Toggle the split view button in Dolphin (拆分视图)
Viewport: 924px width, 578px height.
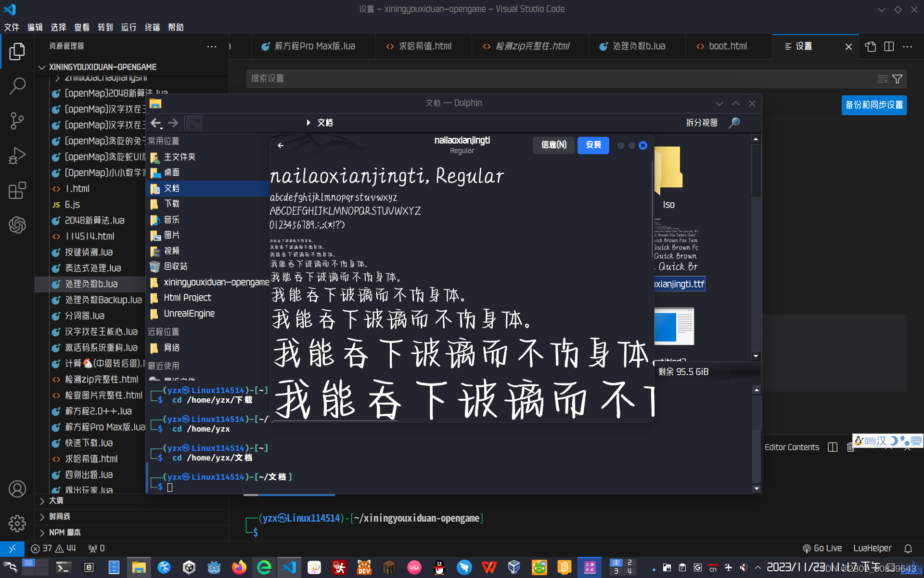coord(701,123)
